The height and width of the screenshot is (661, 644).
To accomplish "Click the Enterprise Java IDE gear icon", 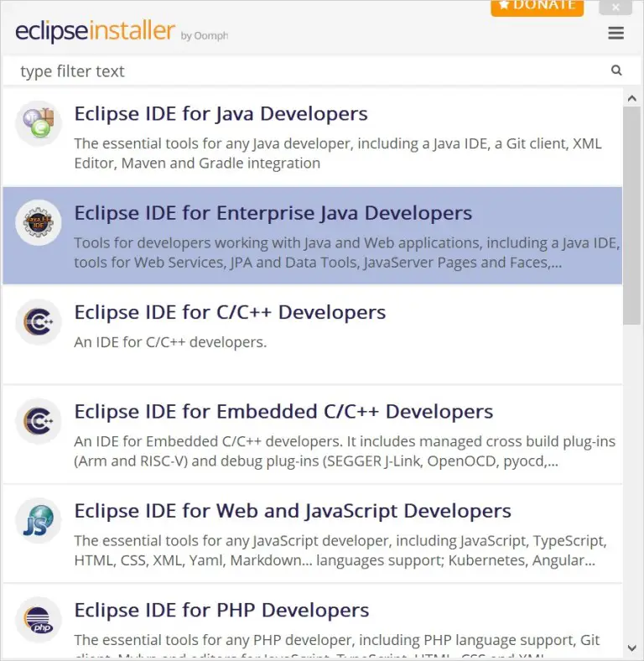I will click(x=39, y=223).
